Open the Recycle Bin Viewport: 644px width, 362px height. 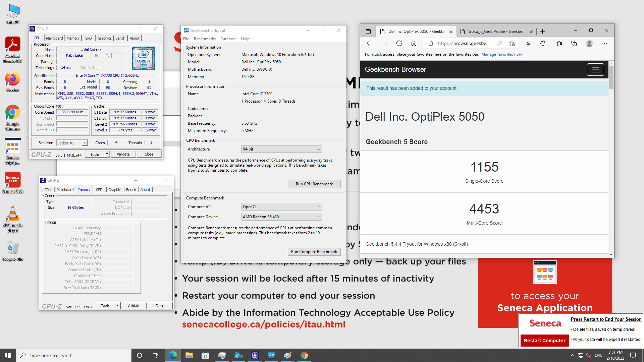[x=13, y=251]
